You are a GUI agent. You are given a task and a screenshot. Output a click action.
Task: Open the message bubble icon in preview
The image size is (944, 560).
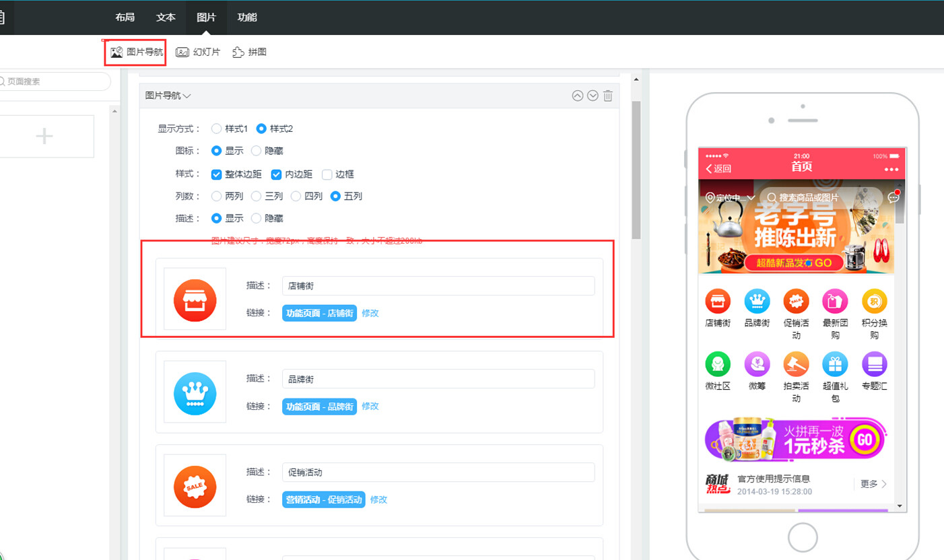tap(894, 197)
